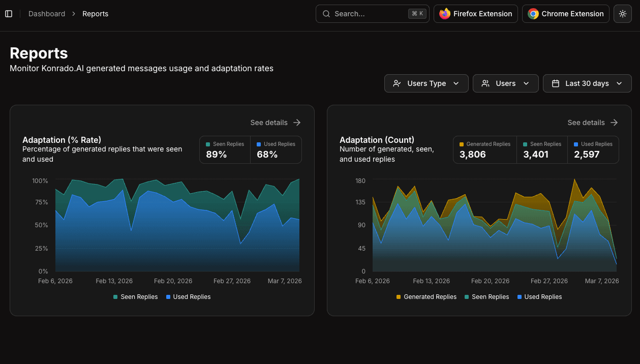Click arrow icon beside Count See details
Image resolution: width=640 pixels, height=364 pixels.
point(614,123)
